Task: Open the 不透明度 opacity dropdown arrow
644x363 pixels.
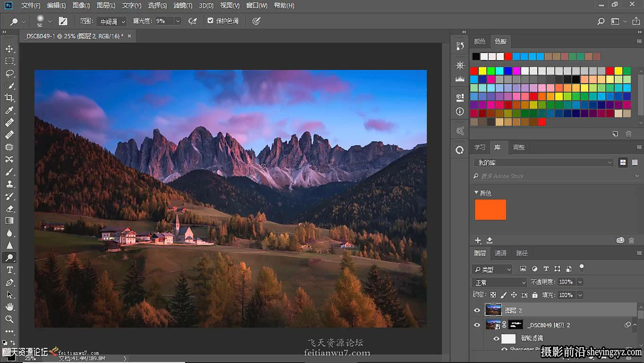Action: (580, 282)
